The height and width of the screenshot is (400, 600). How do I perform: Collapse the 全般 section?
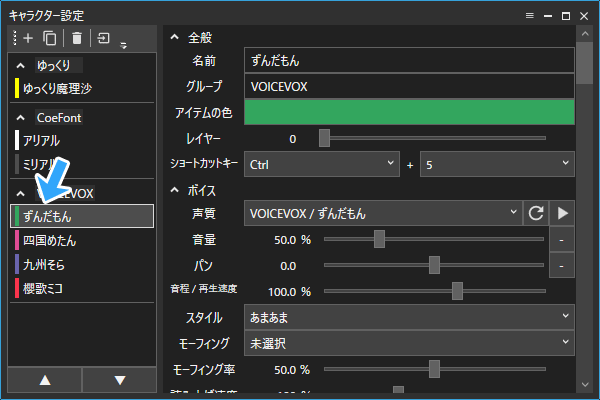coord(174,37)
